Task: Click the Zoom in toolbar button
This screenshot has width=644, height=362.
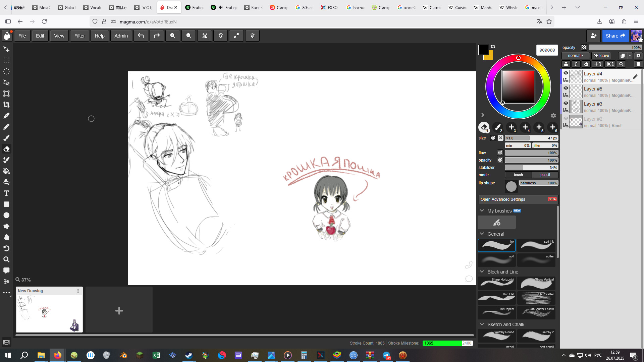Action: (172, 36)
